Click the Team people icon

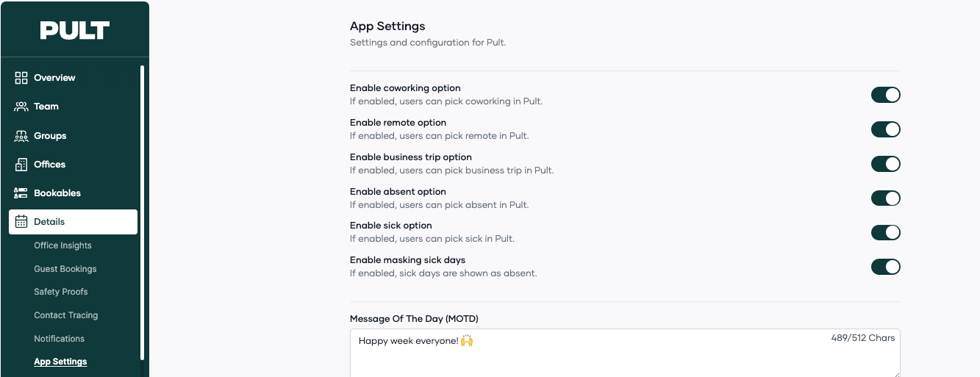point(21,107)
